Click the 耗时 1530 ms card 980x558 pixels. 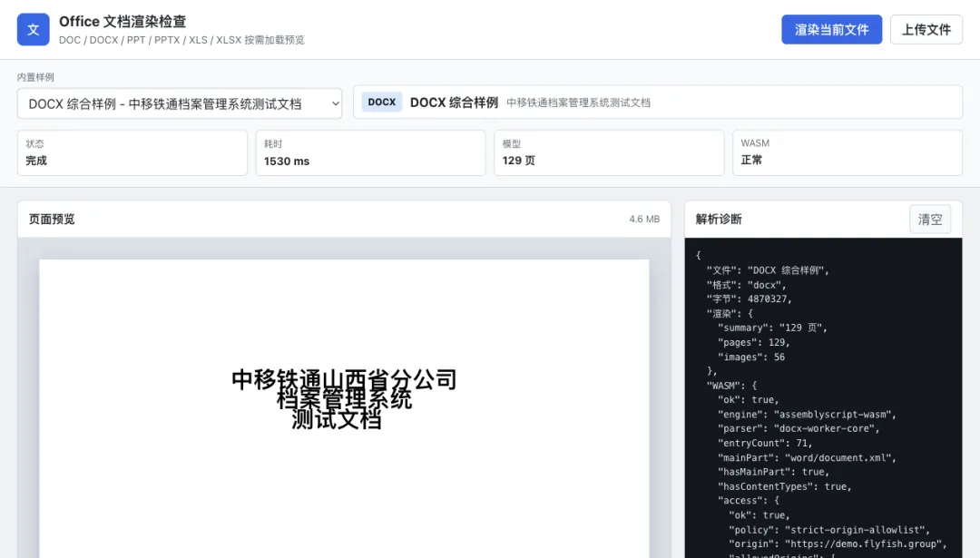[x=370, y=152]
